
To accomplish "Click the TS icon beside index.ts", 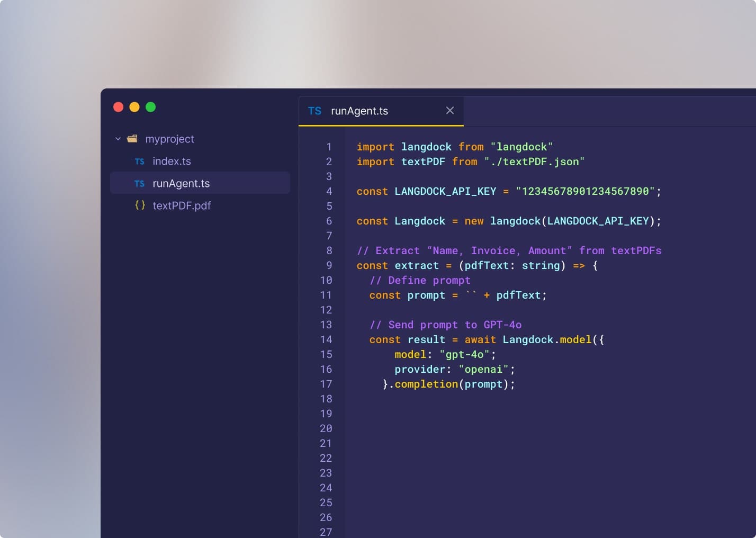I will click(139, 162).
